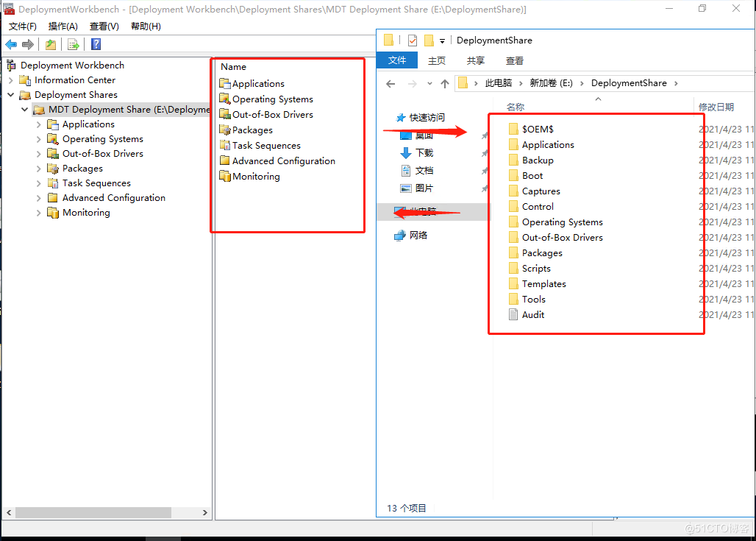Viewport: 756px width, 541px height.
Task: Select Packages node in the tree
Action: [82, 169]
